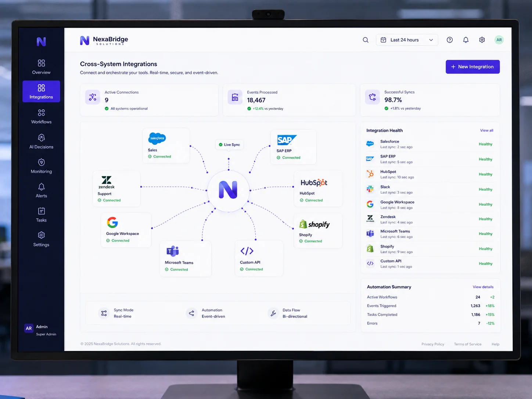Screen dimensions: 532x399
Task: Select the Custom API node card
Action: point(259,258)
